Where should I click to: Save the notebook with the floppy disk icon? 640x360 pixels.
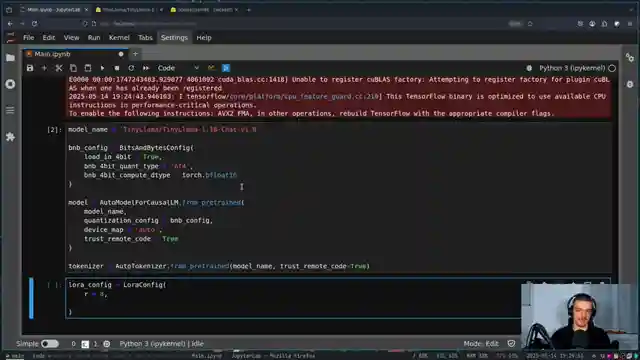pos(30,68)
